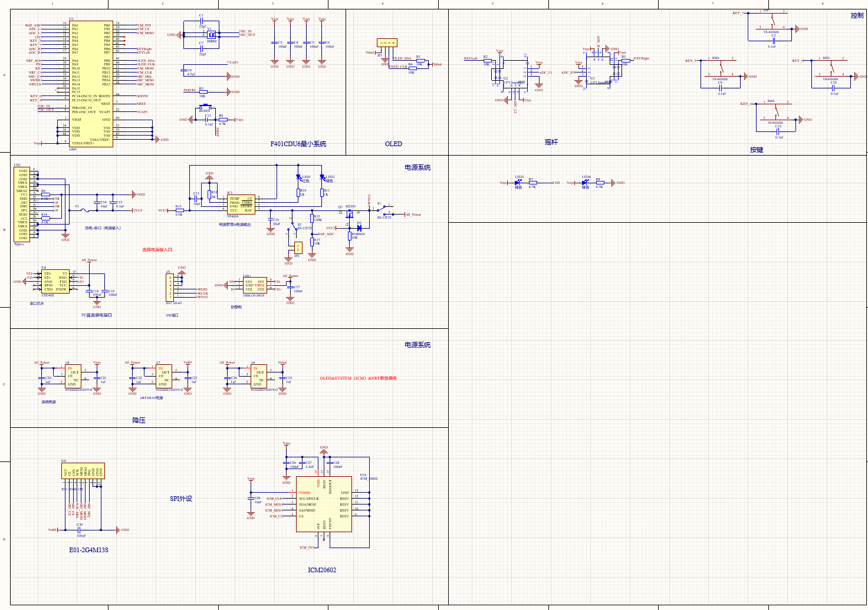Viewport: 868px width, 610px height.
Task: Select capacitor C30 100nF near VnRF
Action: [x=78, y=530]
